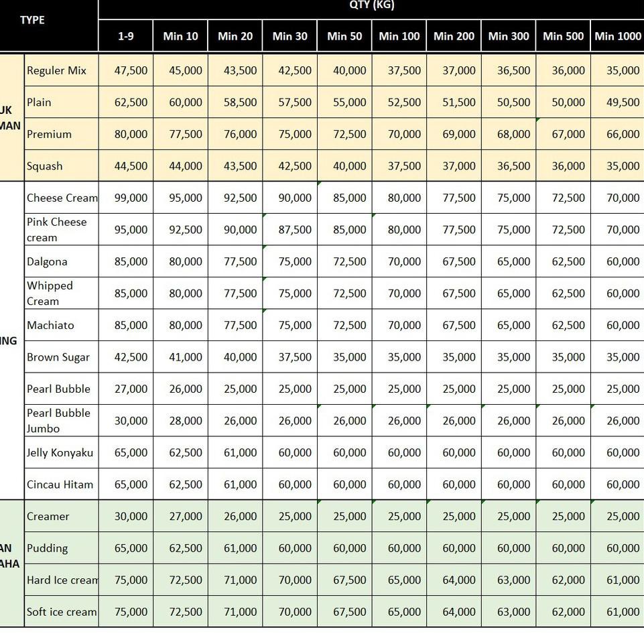The image size is (644, 644).
Task: Select the Pudding row label
Action: [62, 548]
